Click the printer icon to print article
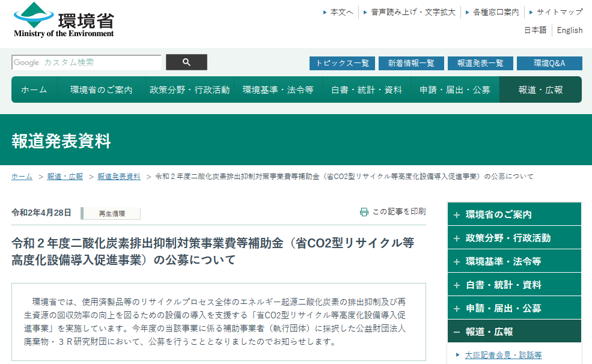Image resolution: width=592 pixels, height=364 pixels. click(364, 212)
